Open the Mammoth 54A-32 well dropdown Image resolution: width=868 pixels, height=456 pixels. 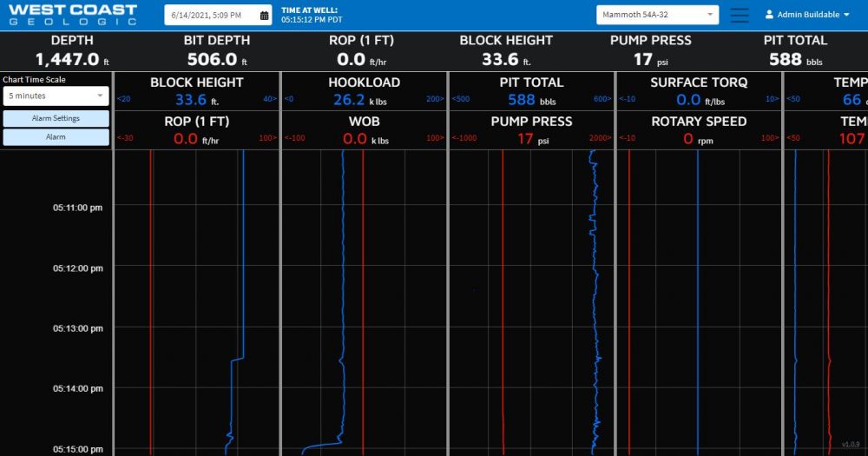coord(657,15)
